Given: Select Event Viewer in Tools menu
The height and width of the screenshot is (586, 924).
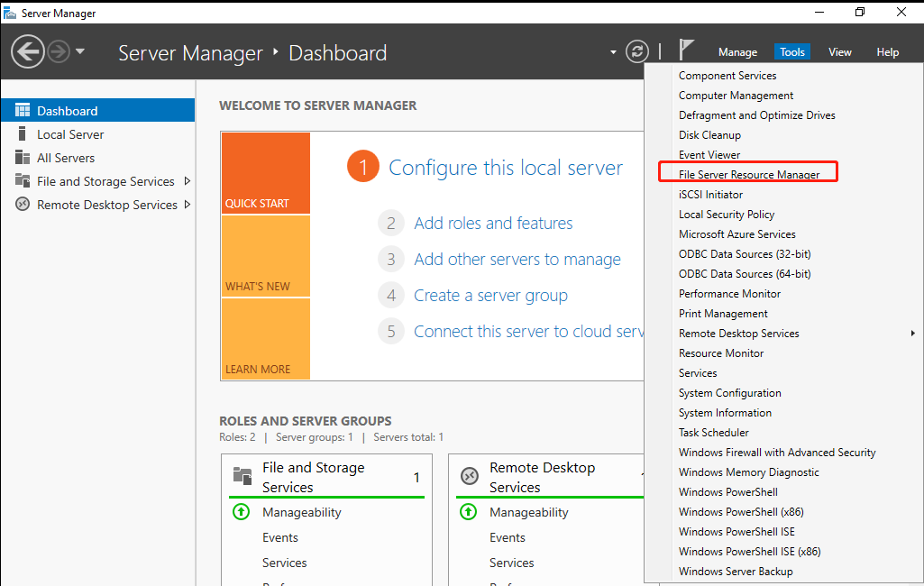Looking at the screenshot, I should pos(709,155).
